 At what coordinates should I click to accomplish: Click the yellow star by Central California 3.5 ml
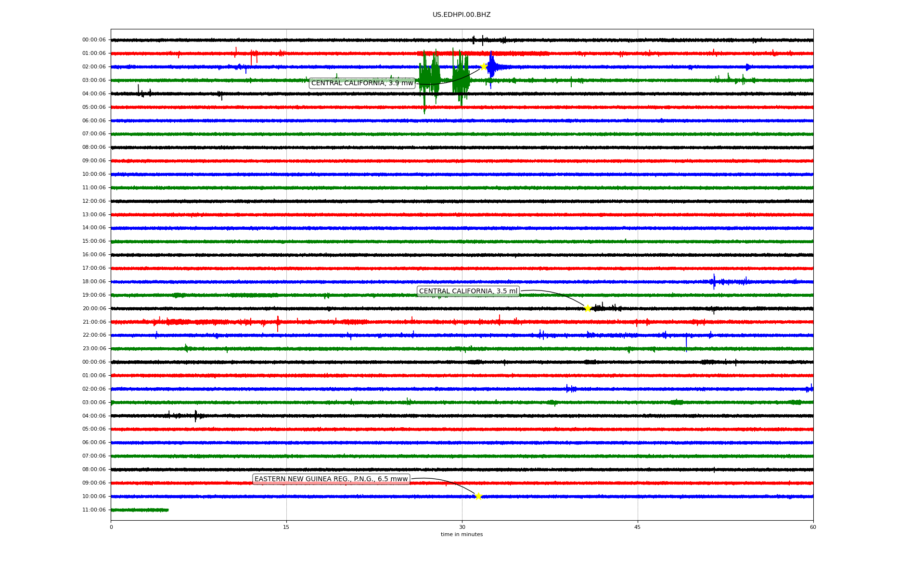[588, 308]
